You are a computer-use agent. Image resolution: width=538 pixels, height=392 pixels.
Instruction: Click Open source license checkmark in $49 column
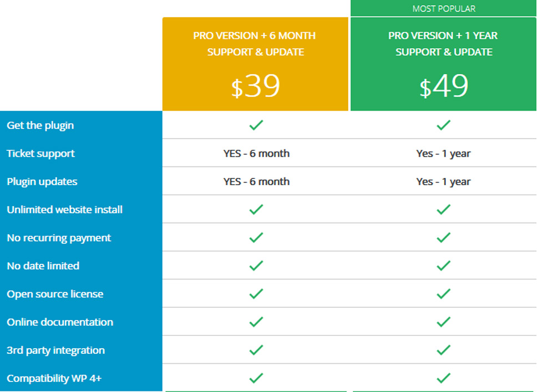click(x=443, y=294)
